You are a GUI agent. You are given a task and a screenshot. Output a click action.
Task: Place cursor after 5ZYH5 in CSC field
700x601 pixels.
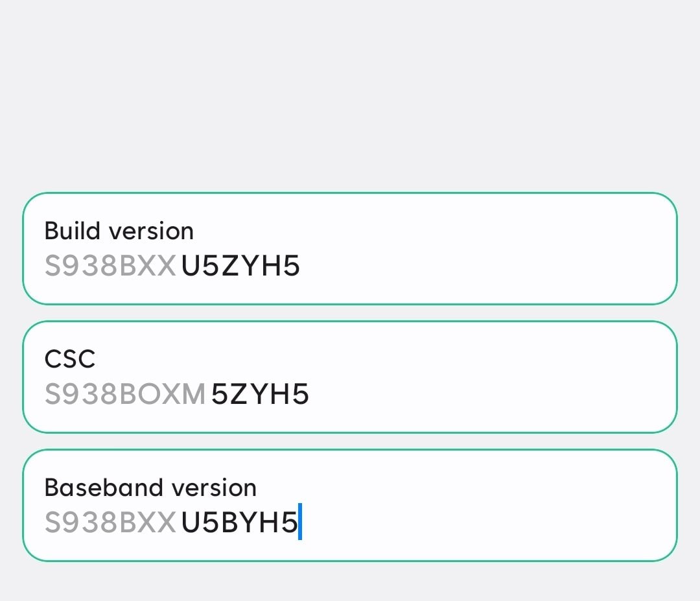314,394
